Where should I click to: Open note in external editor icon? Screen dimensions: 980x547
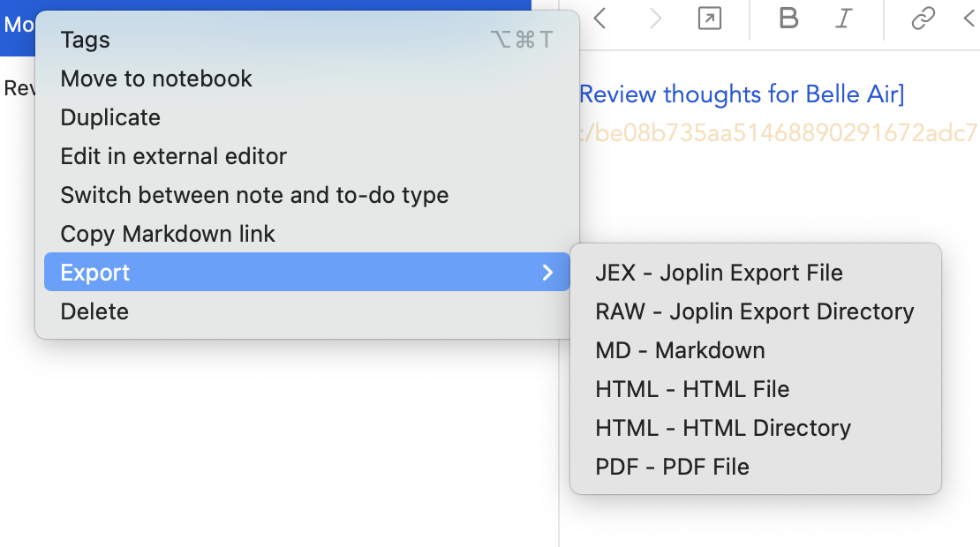710,19
